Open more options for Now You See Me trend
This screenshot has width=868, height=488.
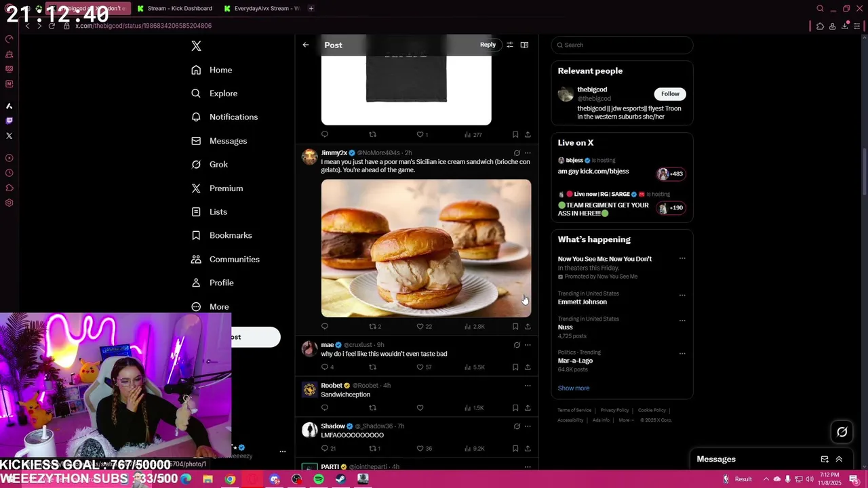coord(682,258)
